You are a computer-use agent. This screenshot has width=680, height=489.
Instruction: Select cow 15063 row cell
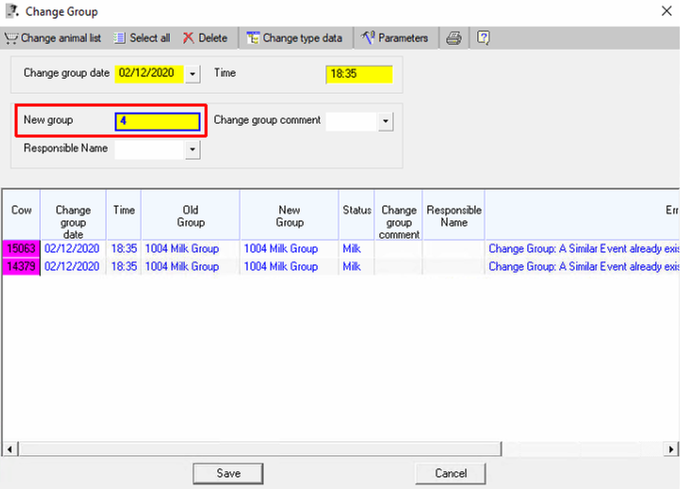[21, 248]
